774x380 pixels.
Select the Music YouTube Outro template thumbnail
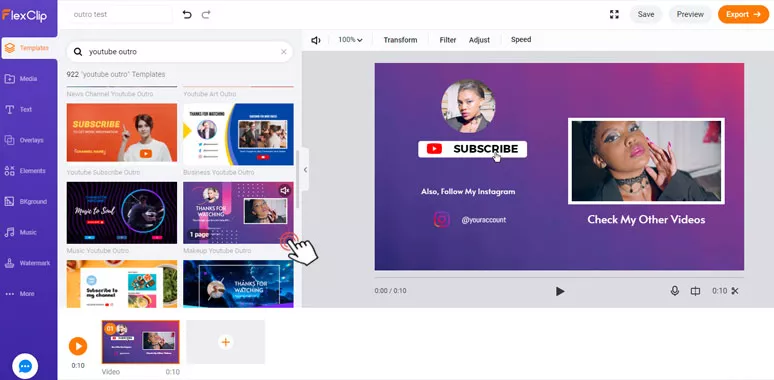[x=122, y=213]
